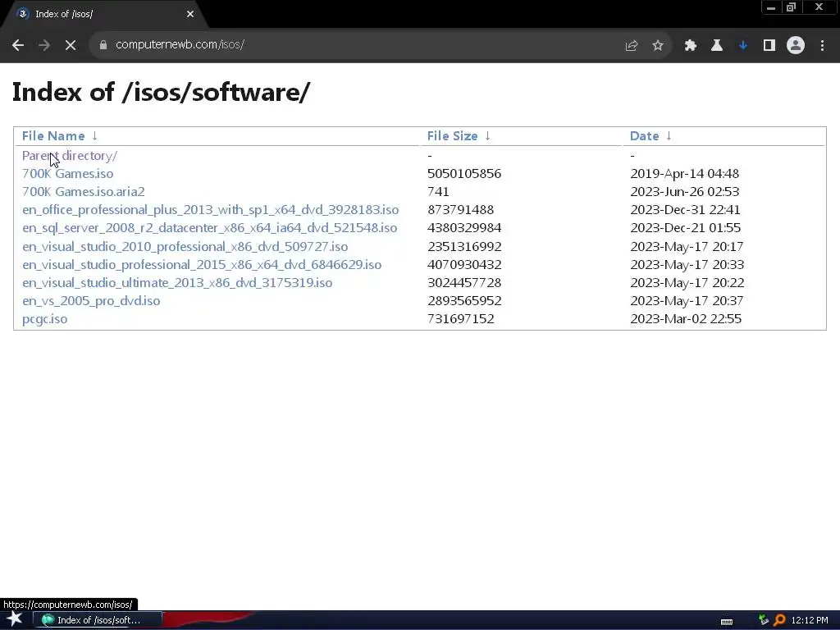Click the keyboard icon in system tray
840x630 pixels.
coord(727,622)
